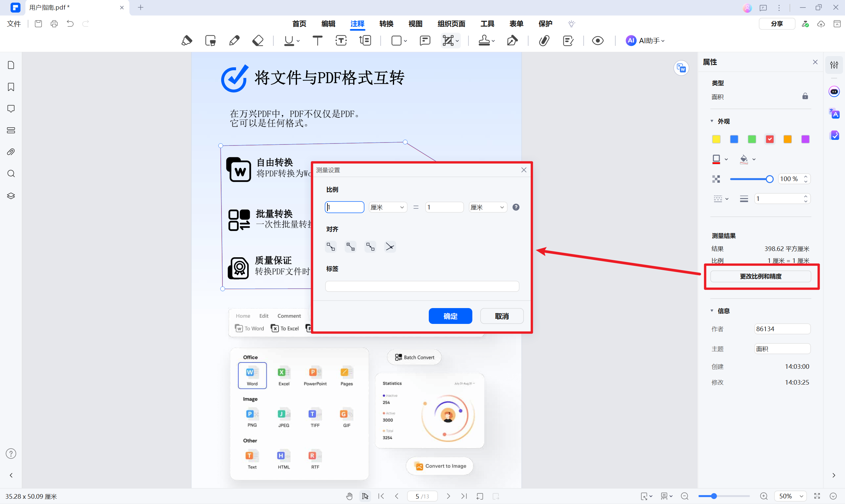Viewport: 845px width, 504px height.
Task: Open the 转换 tab in ribbon
Action: coord(387,23)
